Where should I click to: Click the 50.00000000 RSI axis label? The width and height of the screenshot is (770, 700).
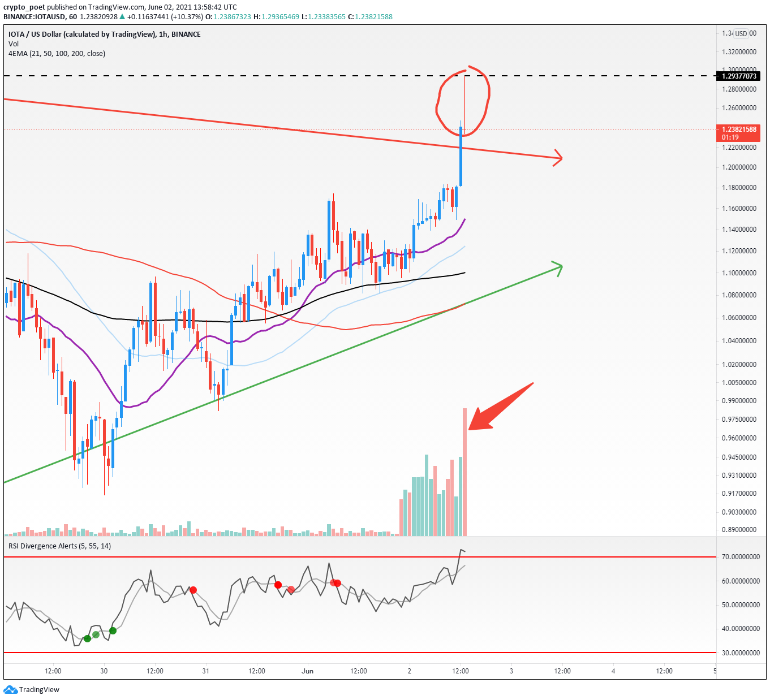[741, 605]
